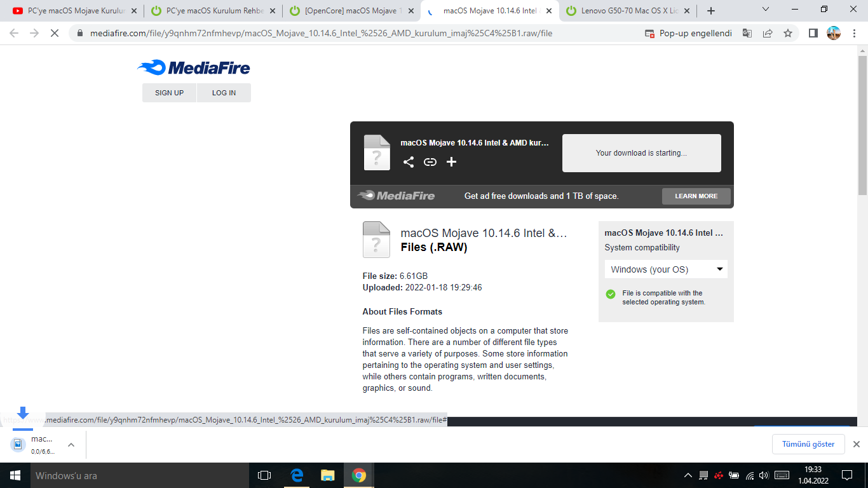The height and width of the screenshot is (488, 868).
Task: Open the Chrome tab search dropdown
Action: (765, 10)
